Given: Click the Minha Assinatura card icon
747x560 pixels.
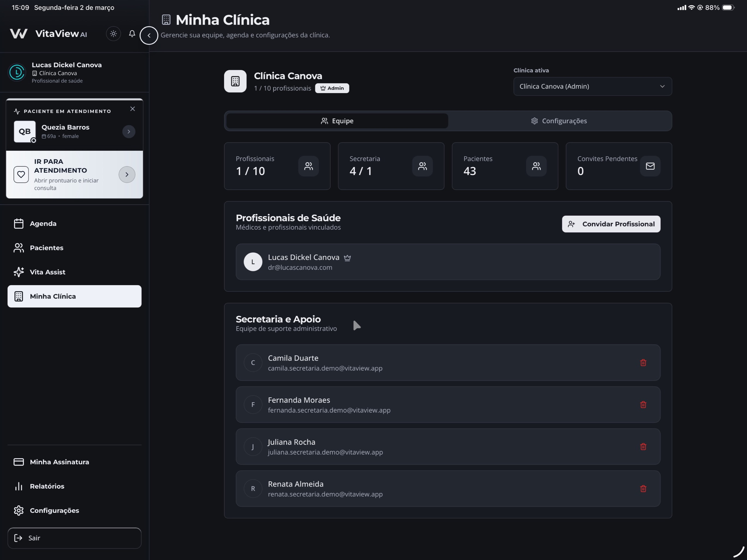Looking at the screenshot, I should coord(19,462).
